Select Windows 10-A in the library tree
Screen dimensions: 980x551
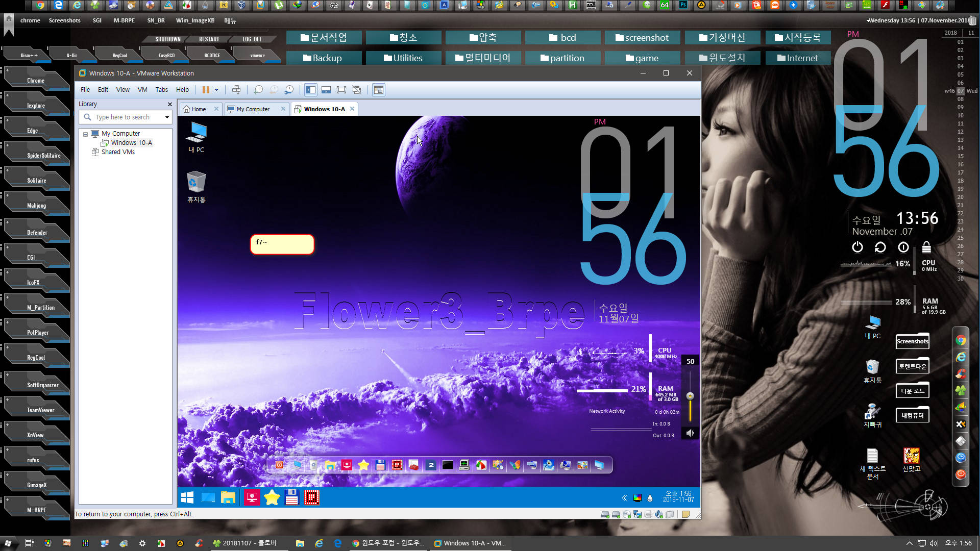click(x=131, y=143)
